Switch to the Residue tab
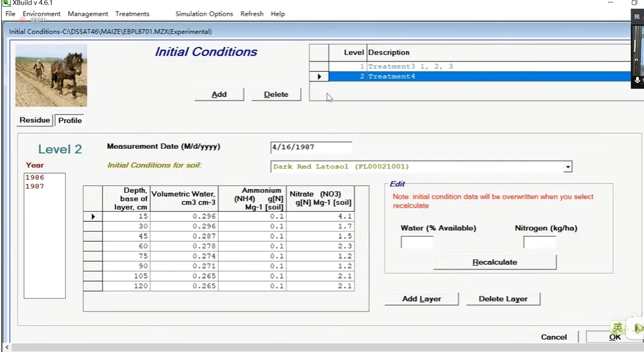 pos(35,121)
